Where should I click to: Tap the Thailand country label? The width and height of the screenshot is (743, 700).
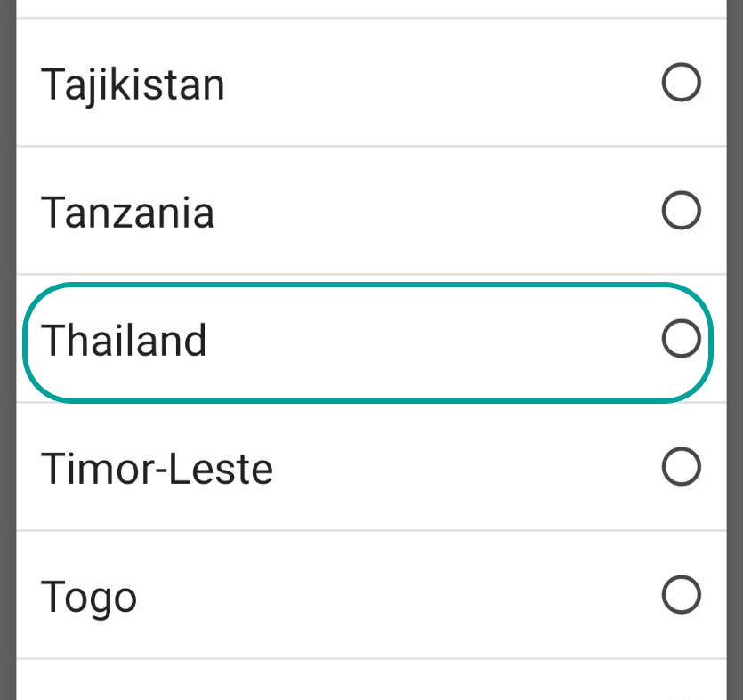coord(124,340)
